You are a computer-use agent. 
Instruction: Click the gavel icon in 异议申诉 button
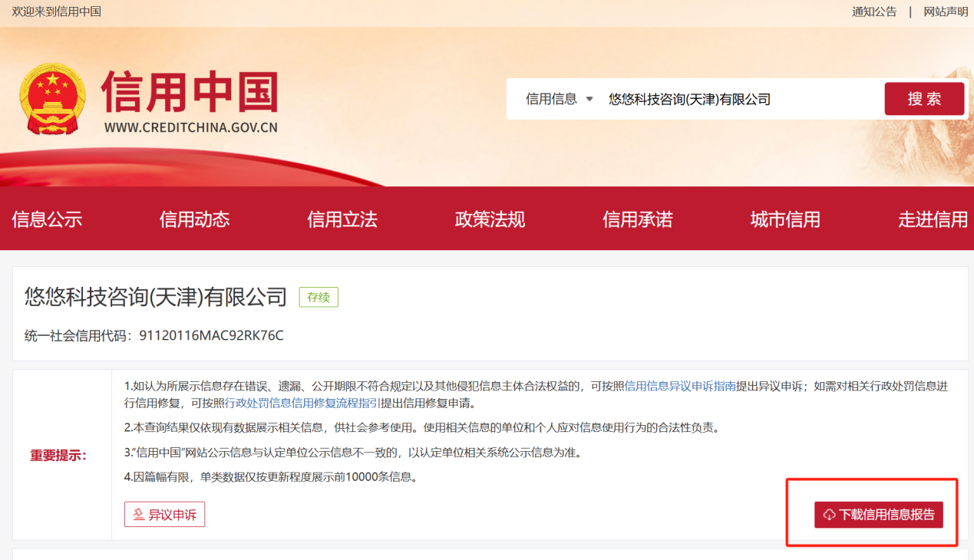[x=139, y=515]
